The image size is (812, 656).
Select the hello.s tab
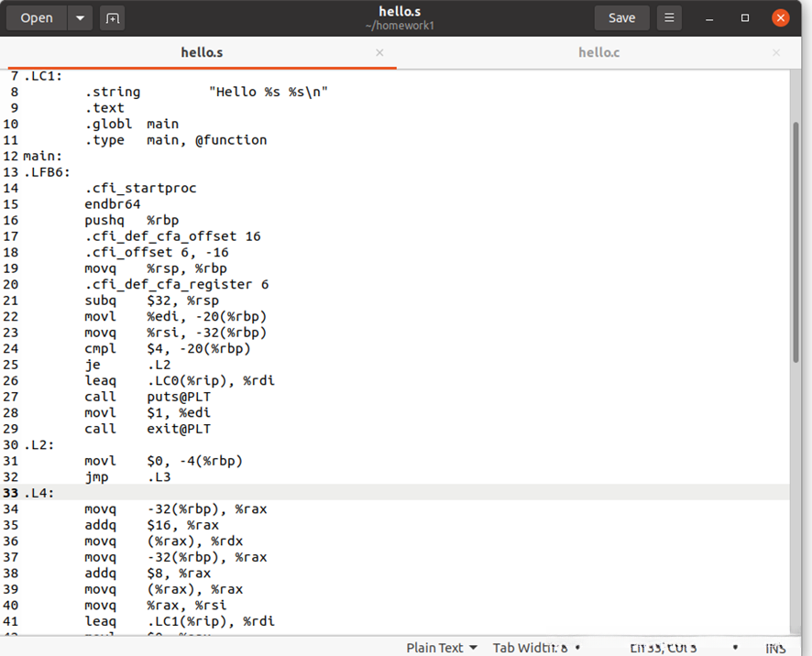click(x=202, y=53)
